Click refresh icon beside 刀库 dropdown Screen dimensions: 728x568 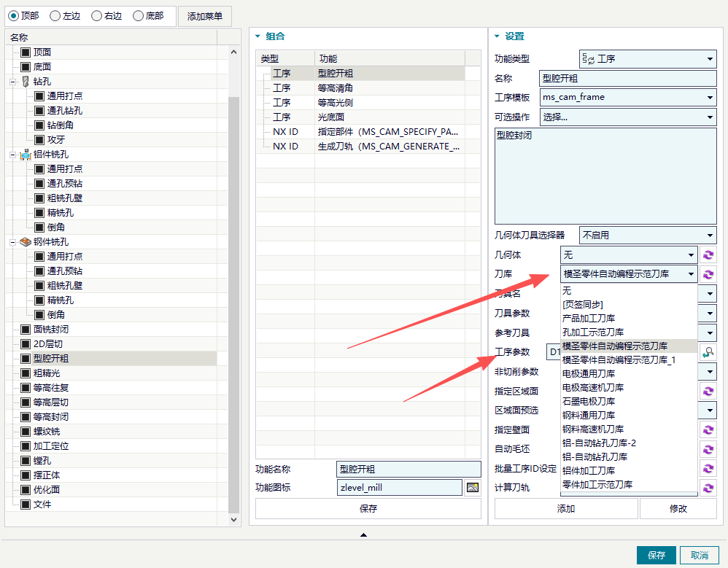pos(708,274)
